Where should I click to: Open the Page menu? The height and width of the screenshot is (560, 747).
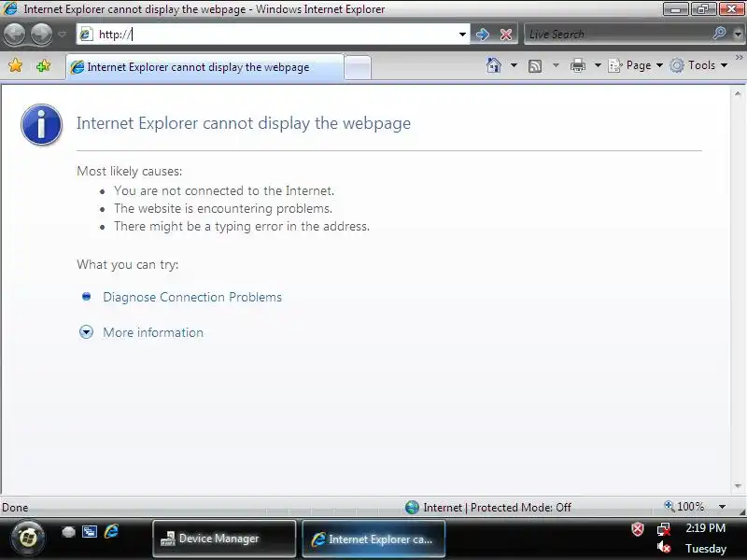click(636, 65)
